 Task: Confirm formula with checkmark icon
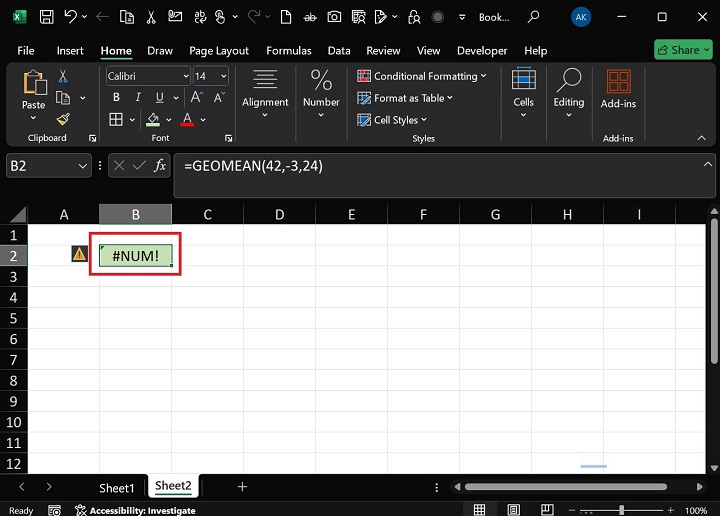click(x=139, y=165)
